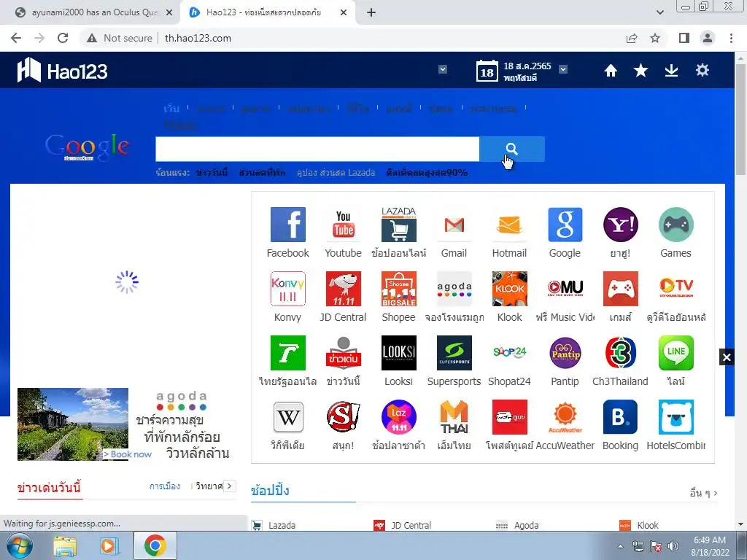Open the MThai shortcut icon
This screenshot has height=560, width=747.
point(454,417)
